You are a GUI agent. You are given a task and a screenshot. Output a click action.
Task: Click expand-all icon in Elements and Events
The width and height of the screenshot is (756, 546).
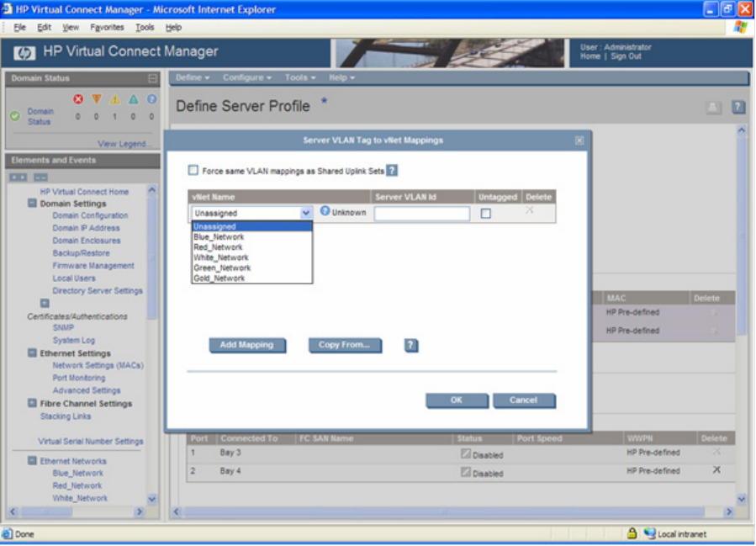(19, 178)
